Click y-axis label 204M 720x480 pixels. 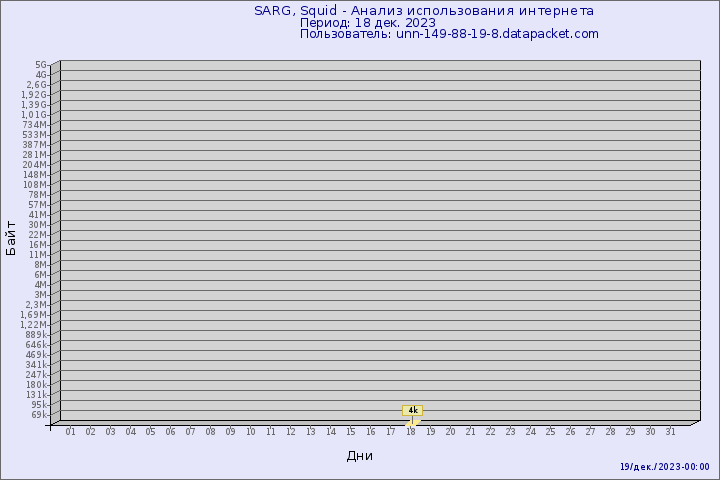[x=35, y=165]
